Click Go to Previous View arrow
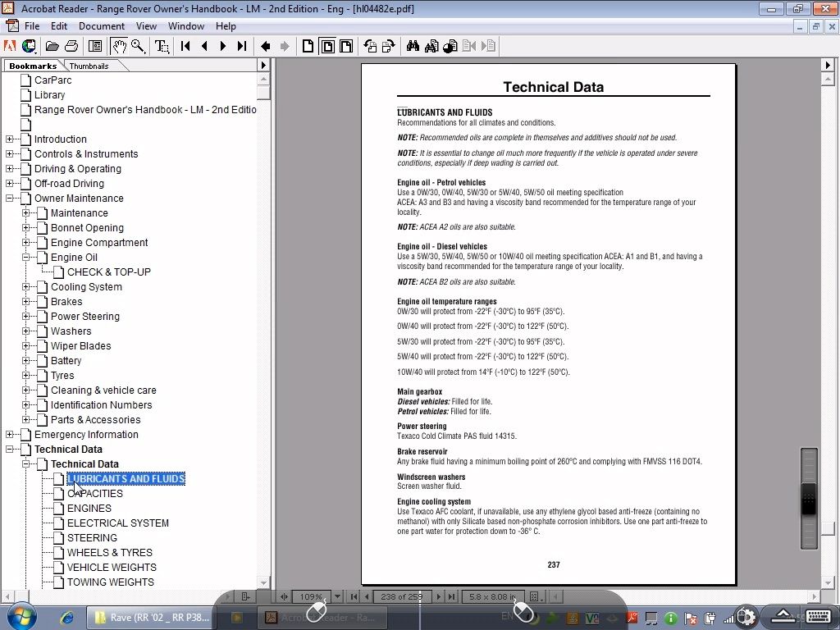840x630 pixels. (265, 46)
